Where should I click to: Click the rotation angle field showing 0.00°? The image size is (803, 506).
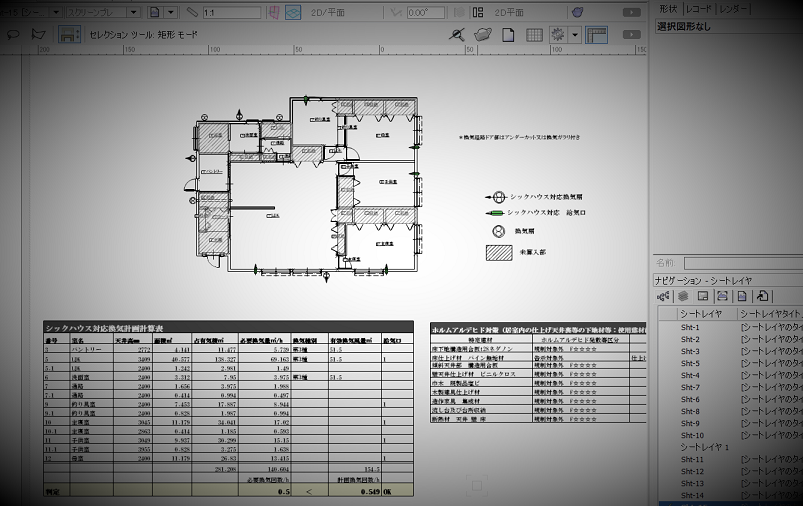[425, 13]
